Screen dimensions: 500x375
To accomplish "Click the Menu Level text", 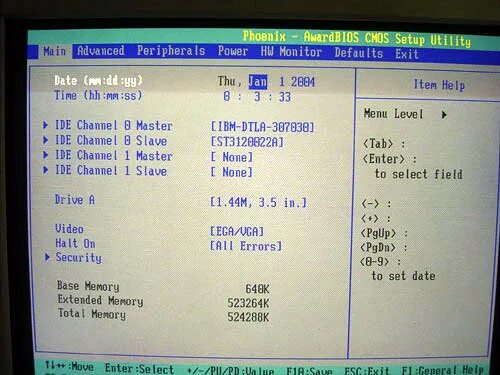I will tap(393, 114).
